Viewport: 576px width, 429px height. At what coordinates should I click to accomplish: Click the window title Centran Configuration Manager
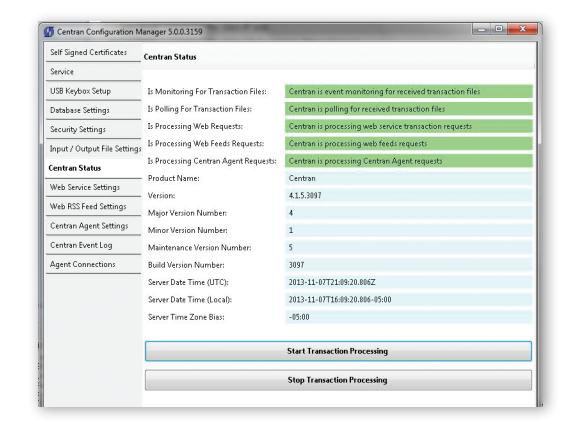[x=130, y=32]
